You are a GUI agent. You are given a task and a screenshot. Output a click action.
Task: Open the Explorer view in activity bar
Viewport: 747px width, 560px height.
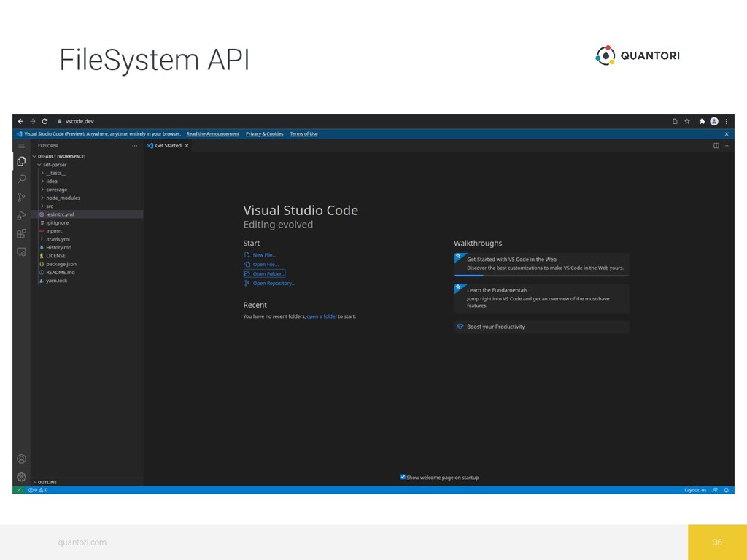pyautogui.click(x=21, y=161)
